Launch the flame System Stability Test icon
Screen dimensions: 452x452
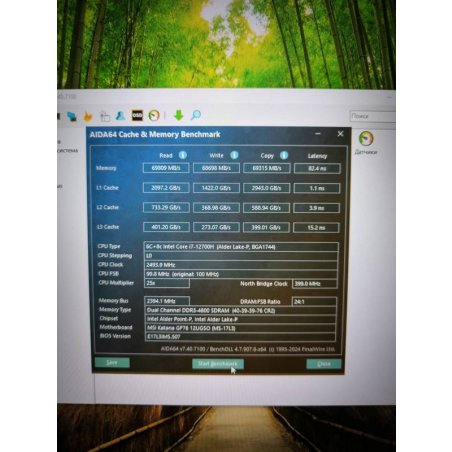[88, 116]
